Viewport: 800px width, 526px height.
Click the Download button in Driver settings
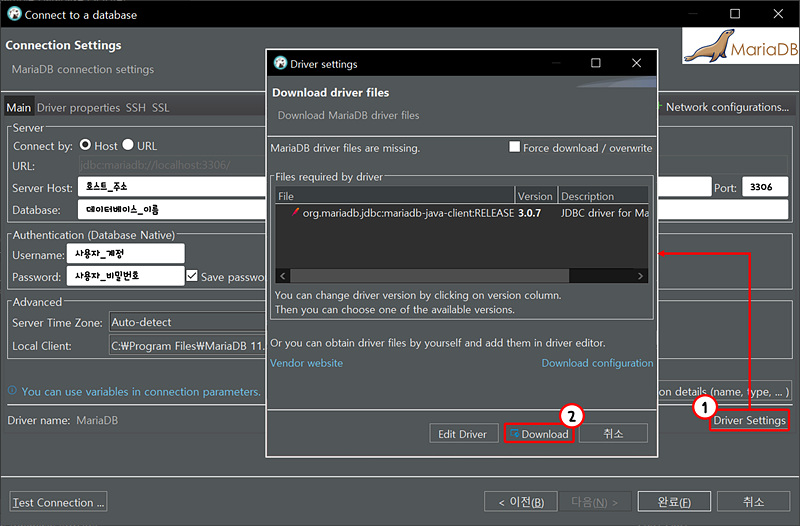[539, 434]
